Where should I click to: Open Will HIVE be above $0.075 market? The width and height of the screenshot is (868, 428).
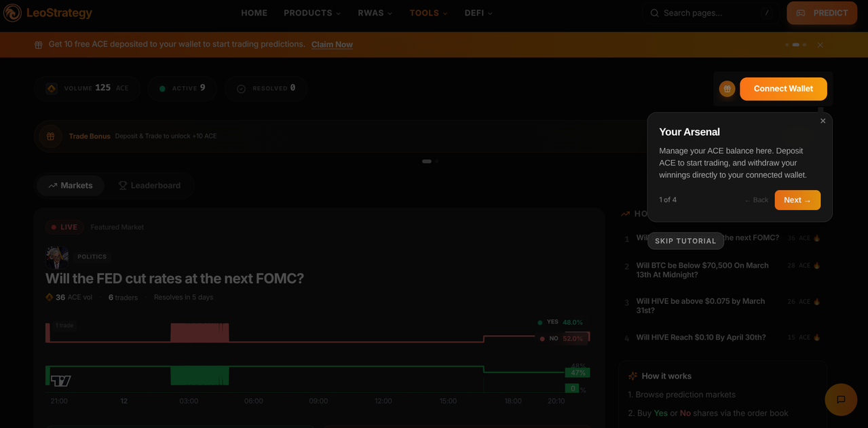(x=700, y=305)
